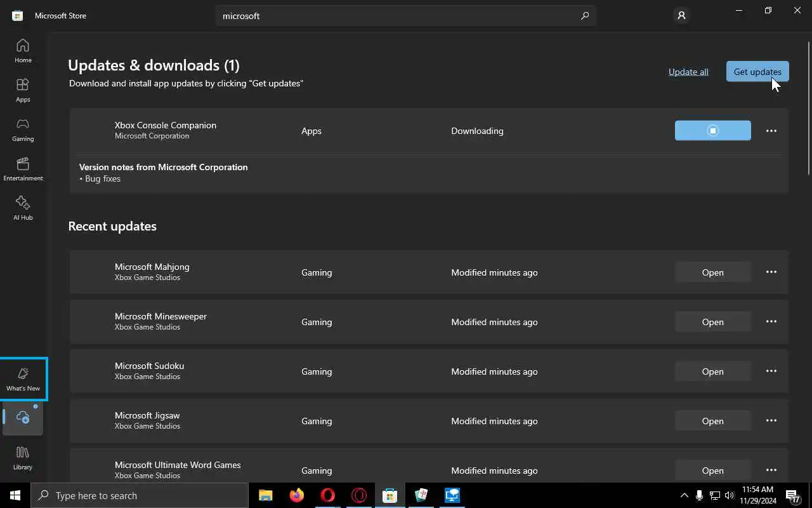812x508 pixels.
Task: Go to Apps section in sidebar
Action: pyautogui.click(x=23, y=90)
